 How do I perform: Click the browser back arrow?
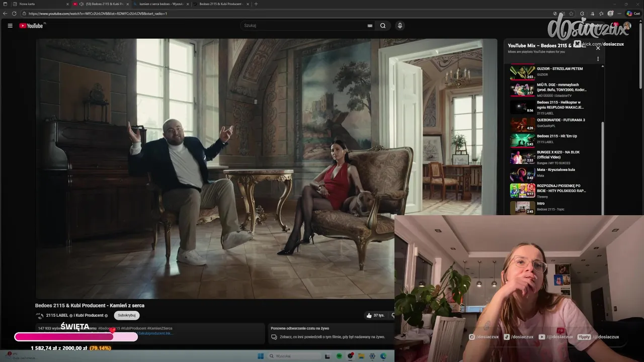(x=5, y=14)
